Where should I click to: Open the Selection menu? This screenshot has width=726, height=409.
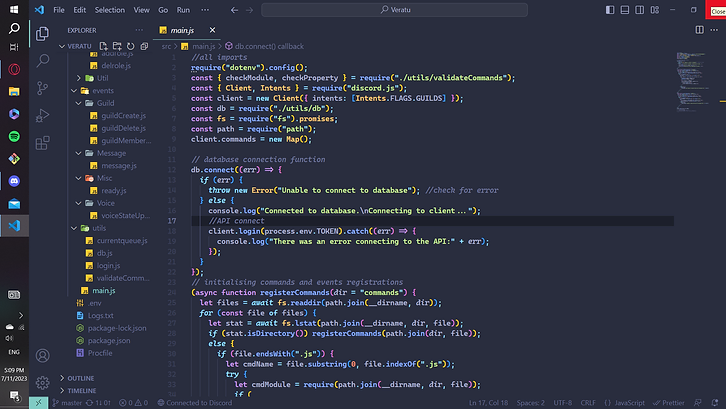click(x=110, y=9)
